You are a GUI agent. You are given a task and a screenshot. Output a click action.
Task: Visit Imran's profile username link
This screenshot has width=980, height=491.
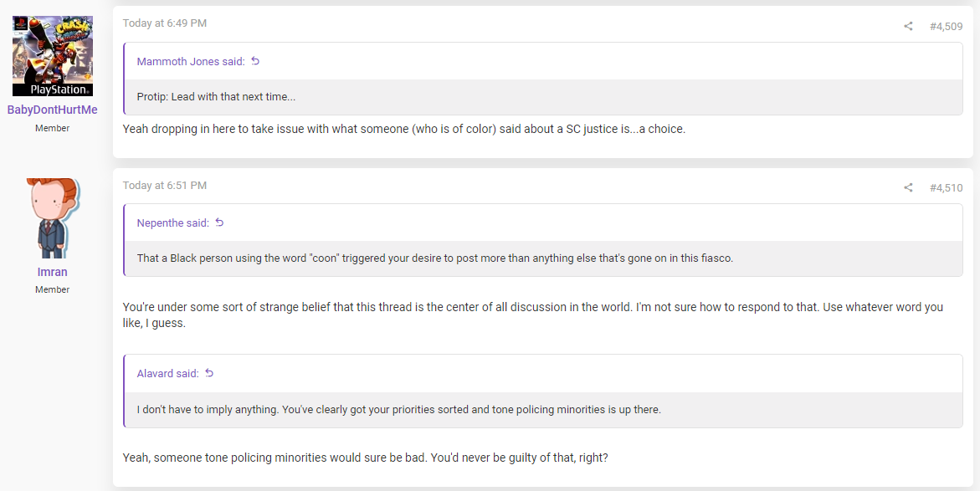(x=53, y=273)
